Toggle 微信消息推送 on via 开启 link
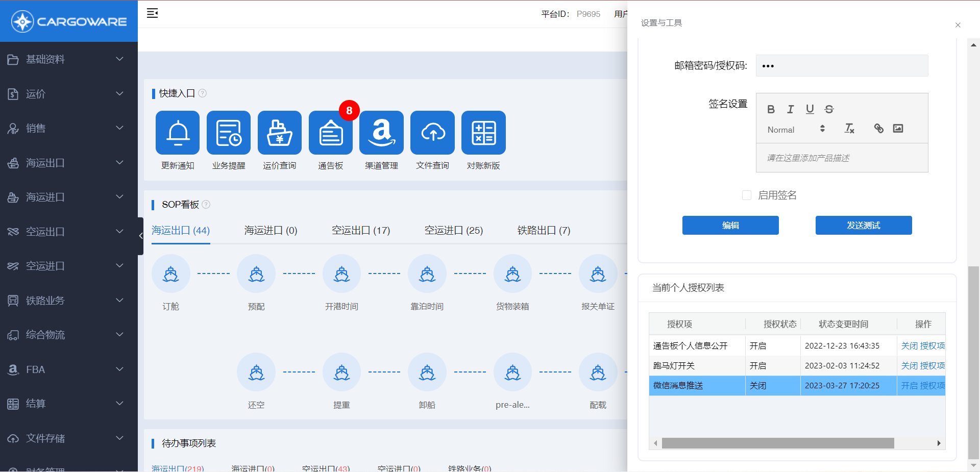This screenshot has width=980, height=472. (909, 386)
